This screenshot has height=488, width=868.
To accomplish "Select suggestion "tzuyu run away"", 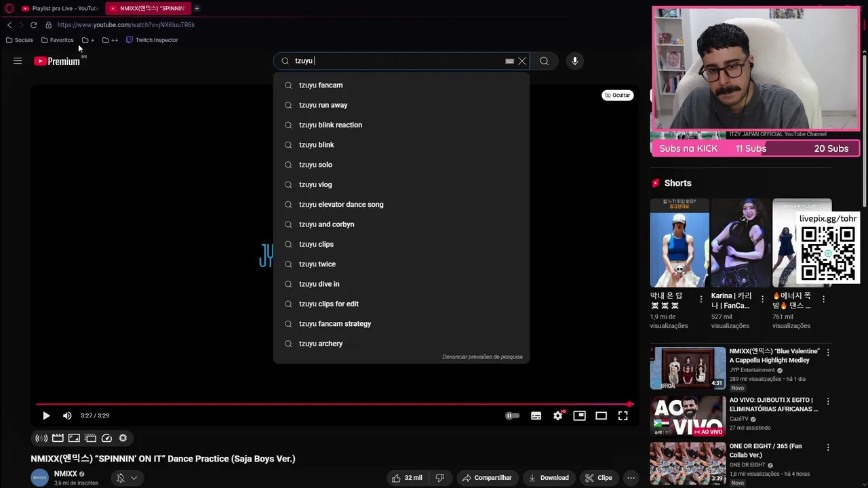I will (x=401, y=105).
